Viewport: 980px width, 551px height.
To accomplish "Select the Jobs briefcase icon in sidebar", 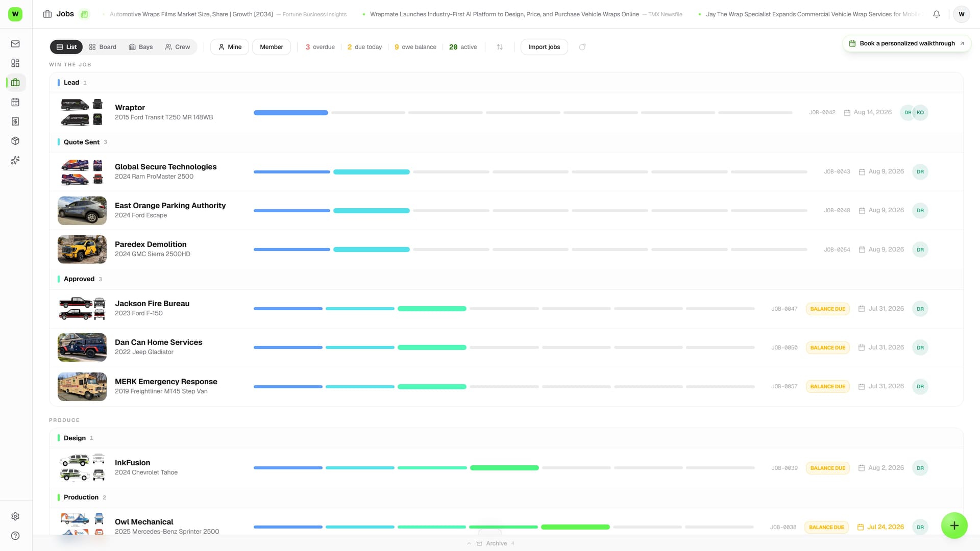I will pos(15,83).
